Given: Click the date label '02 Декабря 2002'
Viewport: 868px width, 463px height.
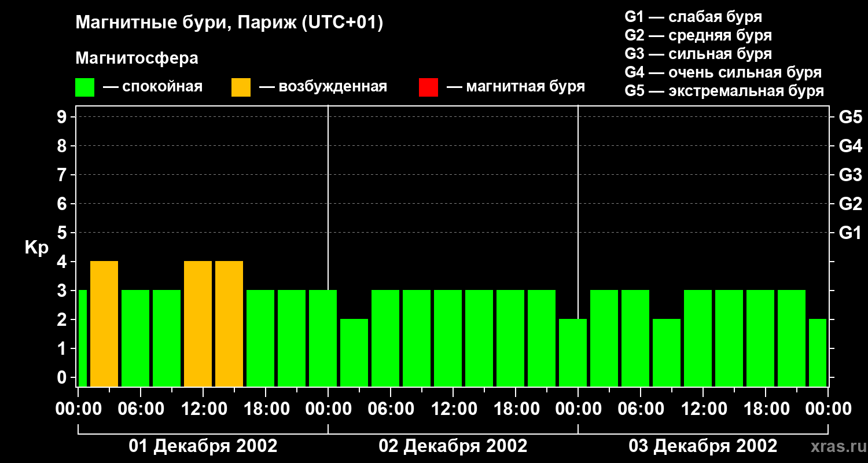Looking at the screenshot, I should [453, 446].
